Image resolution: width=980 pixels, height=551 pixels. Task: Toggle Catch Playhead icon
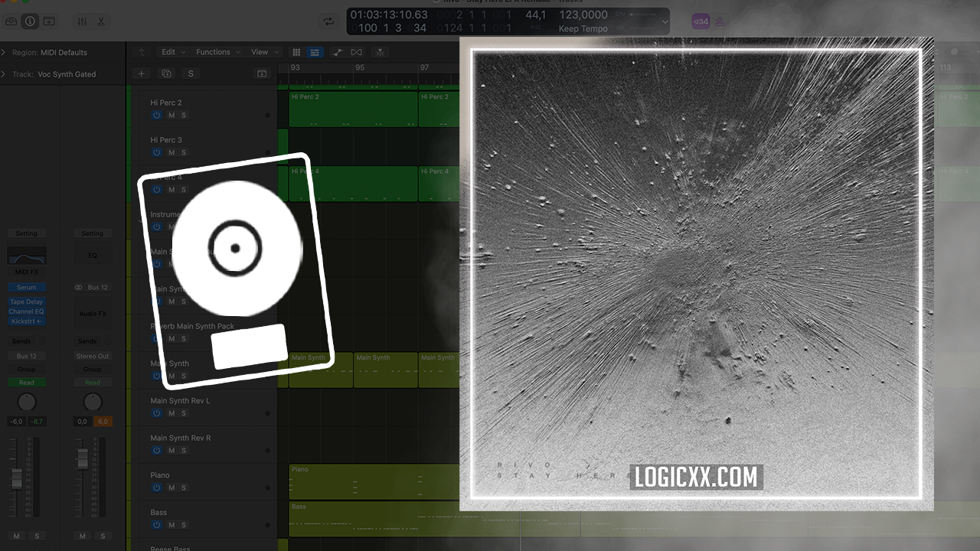(x=380, y=52)
